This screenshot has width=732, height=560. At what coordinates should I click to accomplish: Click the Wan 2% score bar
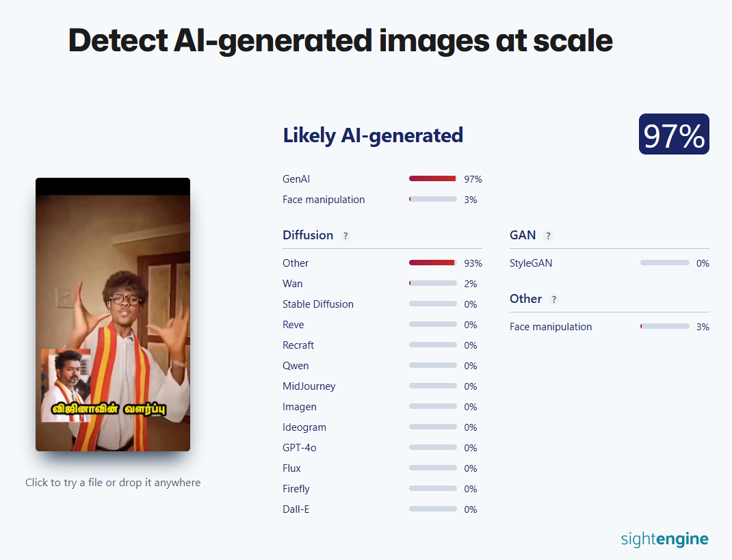click(432, 283)
